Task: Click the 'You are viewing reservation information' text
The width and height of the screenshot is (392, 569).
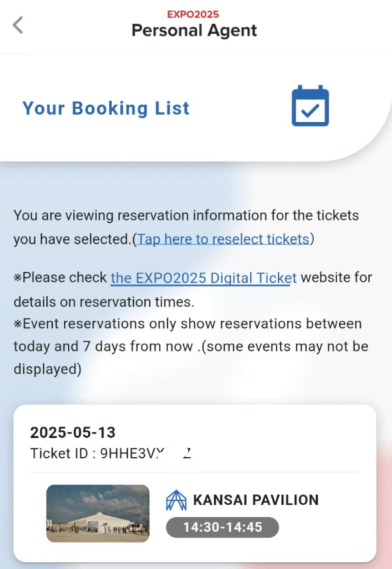Action: [186, 215]
